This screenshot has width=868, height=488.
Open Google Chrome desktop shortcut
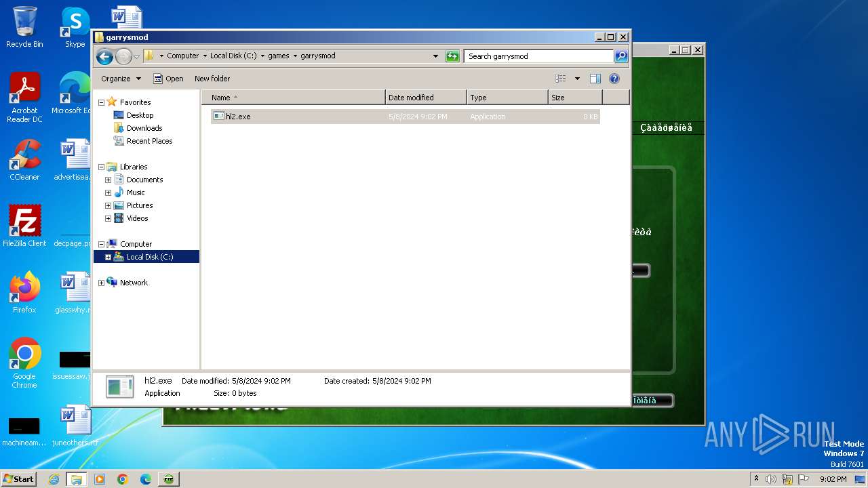click(24, 363)
